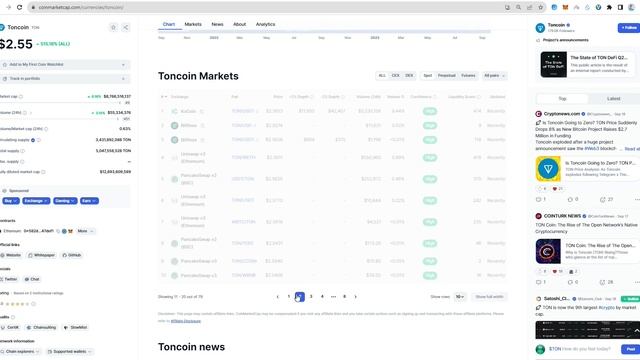Open Chain explorers dropdown
Screen dimensions: 640x360
point(20,351)
